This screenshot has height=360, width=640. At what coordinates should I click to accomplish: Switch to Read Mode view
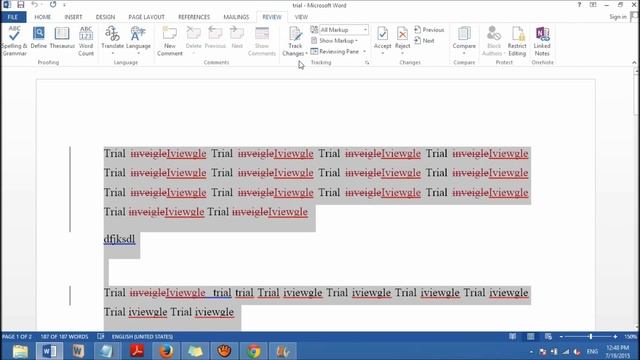coord(512,337)
